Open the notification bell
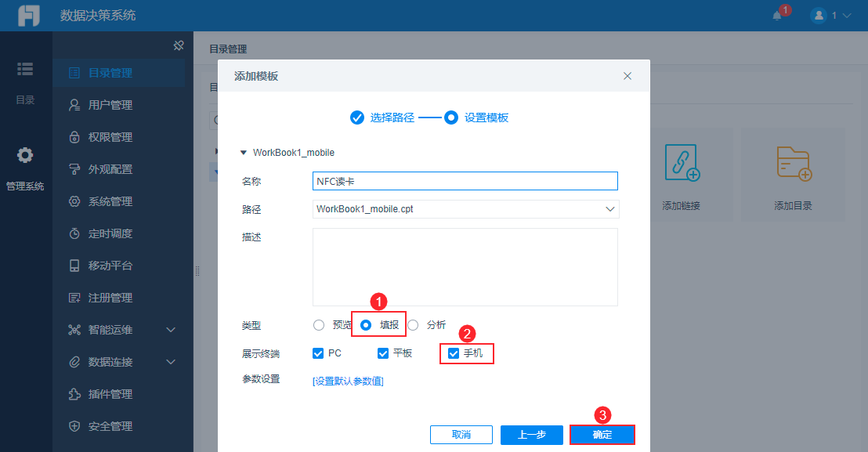 pos(777,16)
